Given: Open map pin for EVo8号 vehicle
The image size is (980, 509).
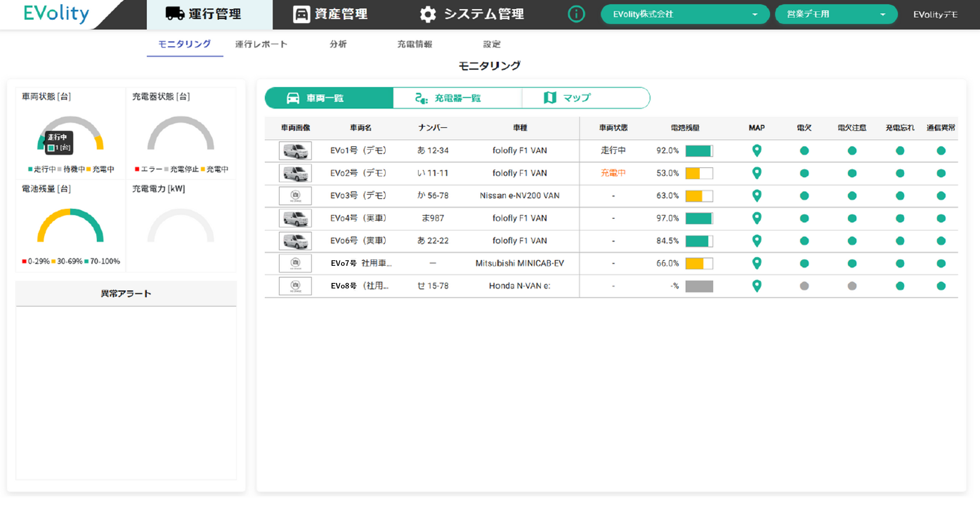Looking at the screenshot, I should point(756,286).
